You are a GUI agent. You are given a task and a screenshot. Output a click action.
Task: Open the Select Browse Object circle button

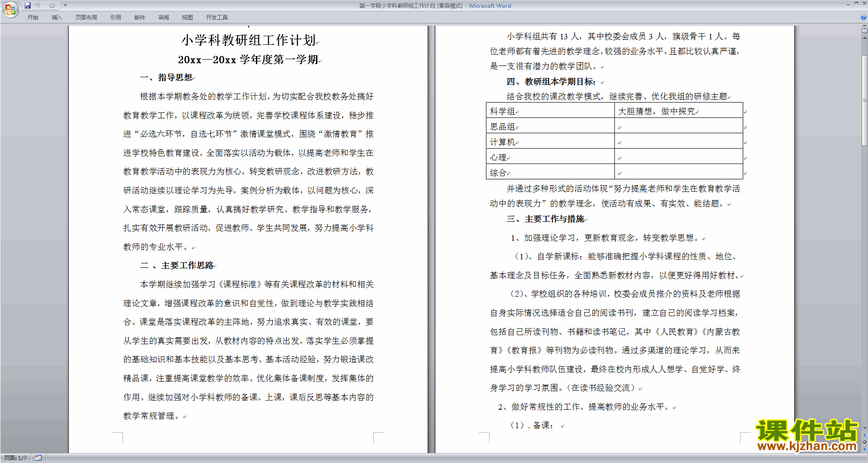point(864,442)
